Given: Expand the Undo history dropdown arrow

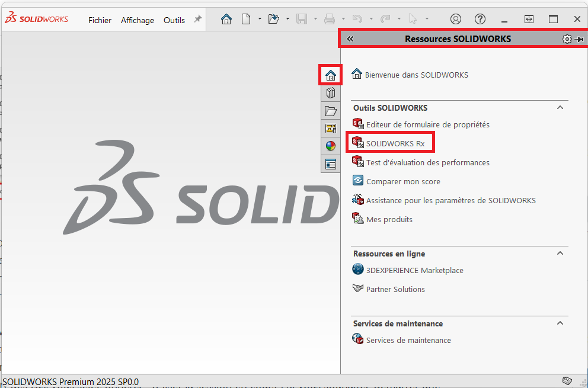Looking at the screenshot, I should pyautogui.click(x=371, y=19).
